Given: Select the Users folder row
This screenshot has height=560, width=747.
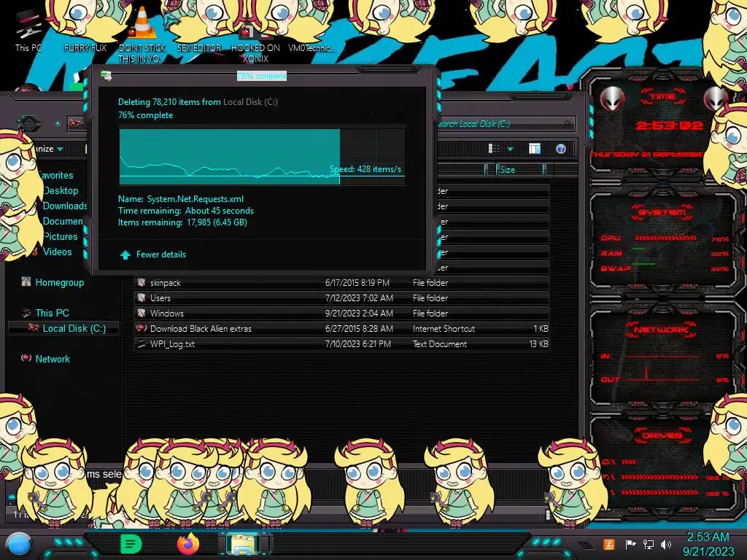Looking at the screenshot, I should click(x=341, y=297).
